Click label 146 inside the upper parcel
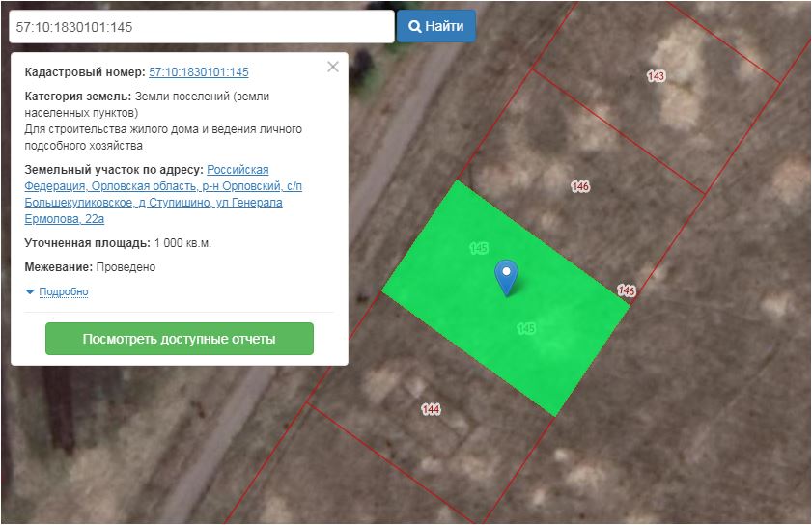Screen dimensions: 812x525 click(580, 186)
